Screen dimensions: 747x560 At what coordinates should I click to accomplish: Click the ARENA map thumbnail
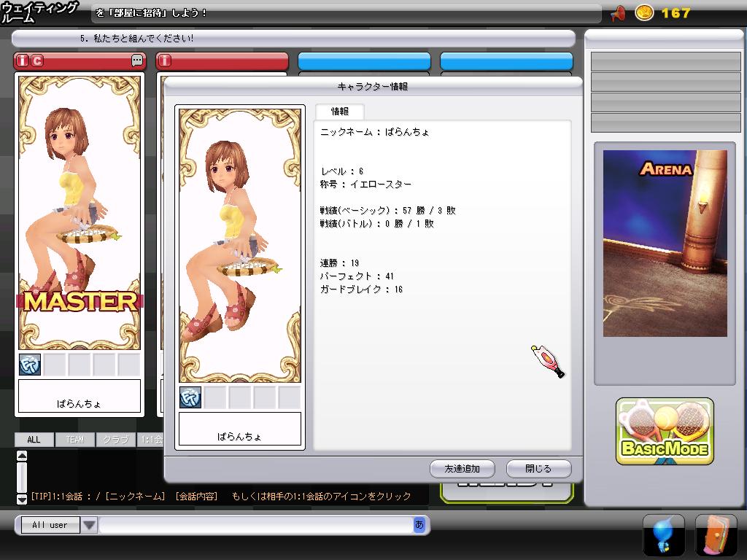coord(665,244)
